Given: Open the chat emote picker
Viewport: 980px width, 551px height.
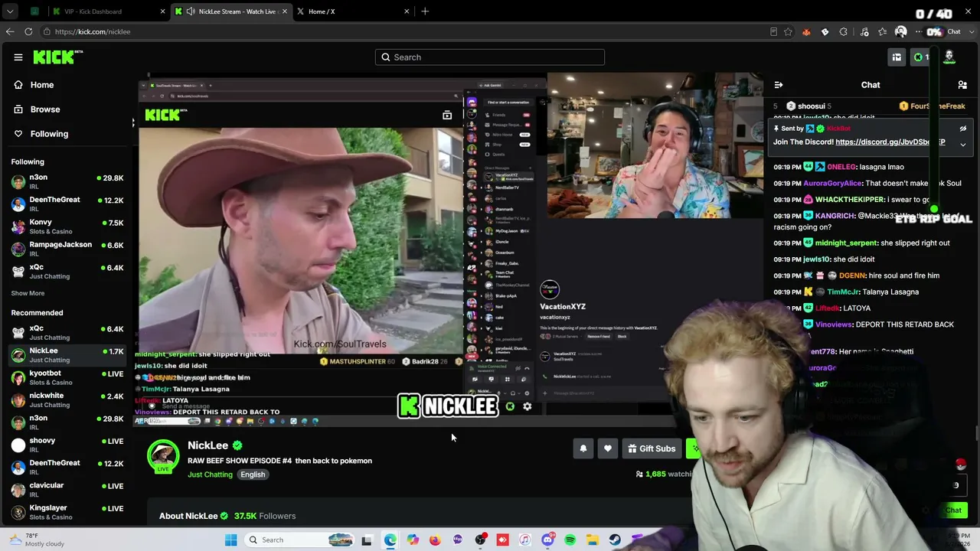Looking at the screenshot, I should click(x=955, y=485).
